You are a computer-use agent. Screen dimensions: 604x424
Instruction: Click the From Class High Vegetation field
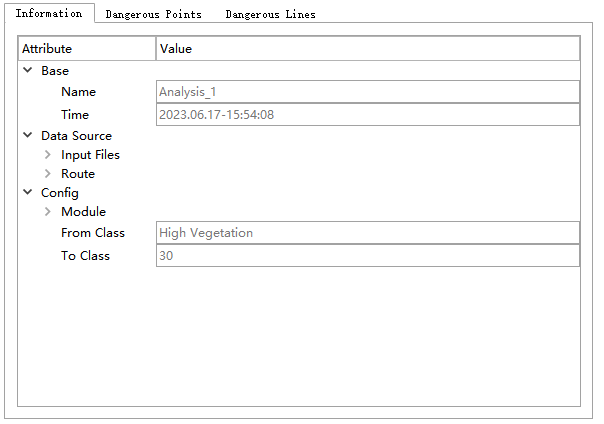pos(368,233)
